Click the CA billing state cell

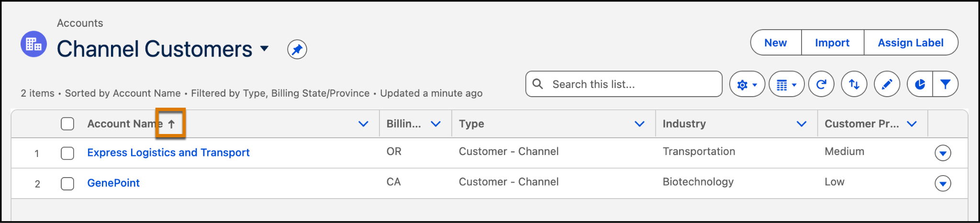click(x=393, y=182)
